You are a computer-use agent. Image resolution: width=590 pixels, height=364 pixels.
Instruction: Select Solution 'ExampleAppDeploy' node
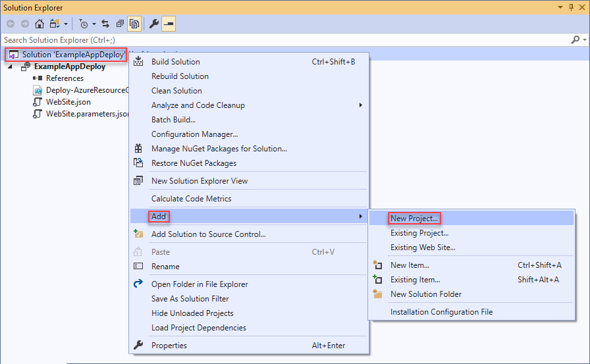tap(73, 55)
